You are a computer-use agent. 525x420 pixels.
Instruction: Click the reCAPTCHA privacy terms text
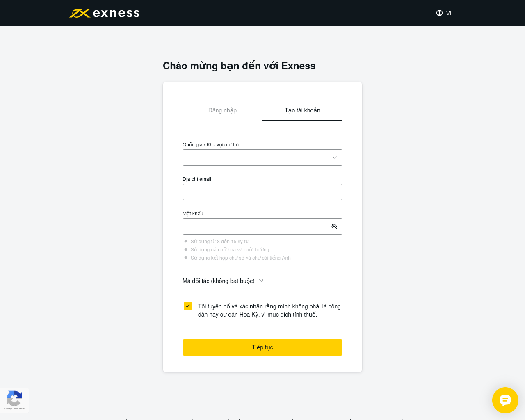[x=14, y=409]
